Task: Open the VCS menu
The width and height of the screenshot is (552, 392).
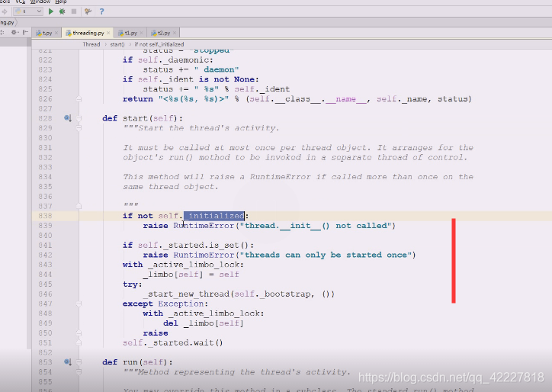Action: (21, 2)
